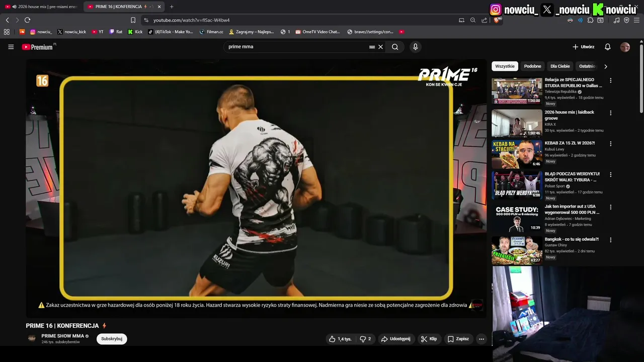Select the Dla Ciebie filter chip

pos(560,66)
